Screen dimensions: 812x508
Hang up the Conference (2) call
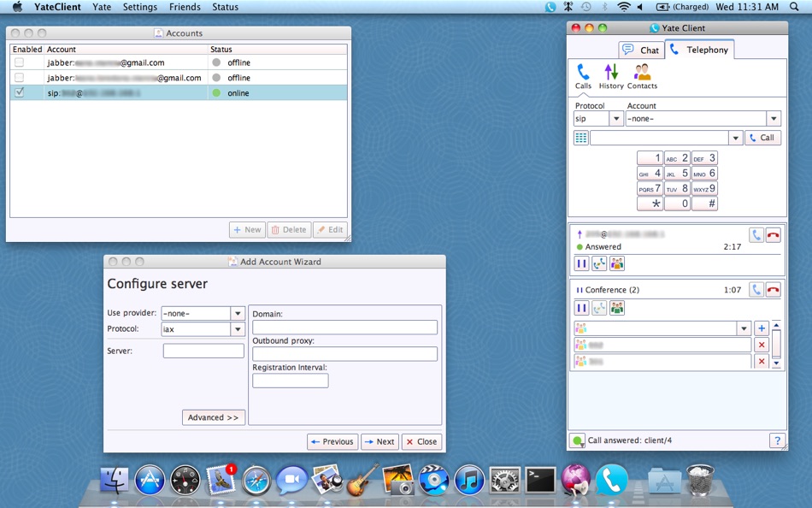(x=774, y=290)
